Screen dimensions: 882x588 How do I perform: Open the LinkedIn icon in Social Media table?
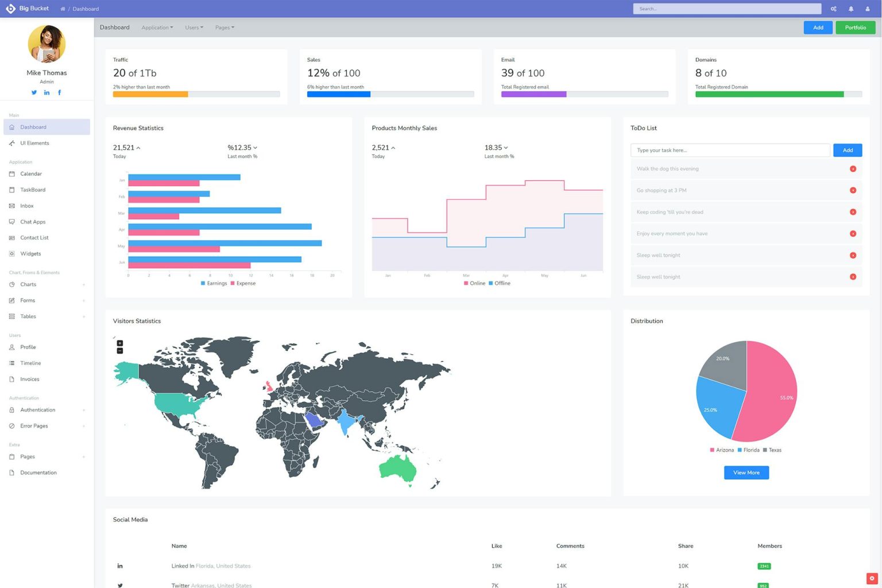click(x=120, y=566)
